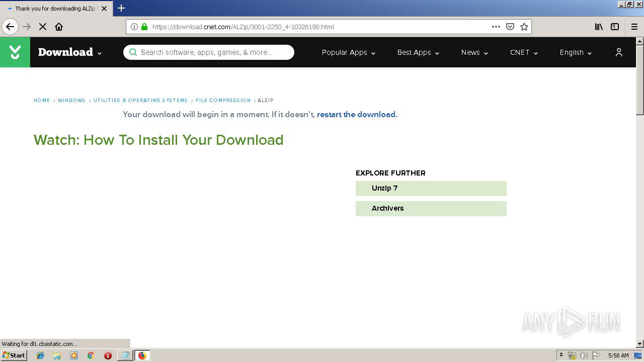This screenshot has width=644, height=362.
Task: Open the Action Center flag tray icon
Action: [596, 355]
